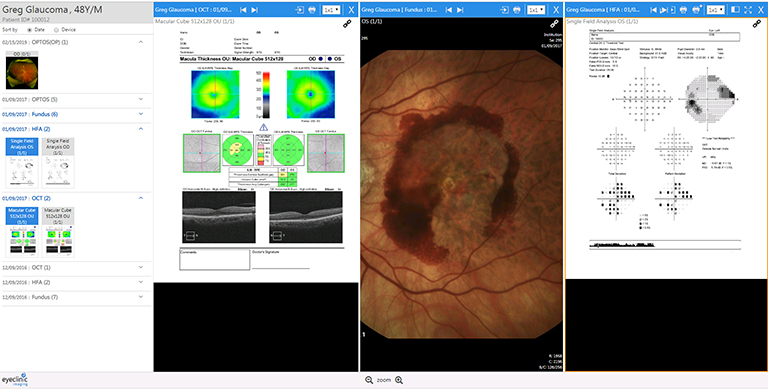Export the OCT viewer image
This screenshot has height=389, width=768.
(299, 10)
